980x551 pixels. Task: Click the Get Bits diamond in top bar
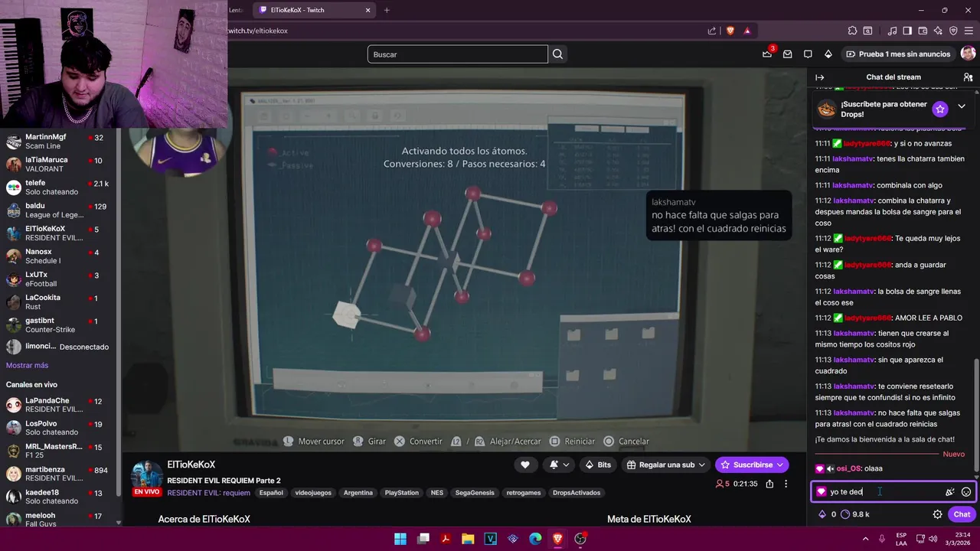(828, 54)
